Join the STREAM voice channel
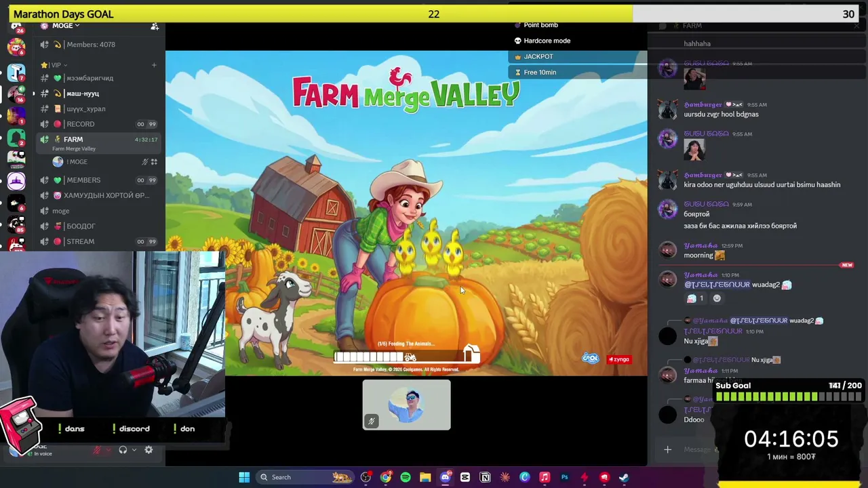Image resolution: width=868 pixels, height=488 pixels. [98, 241]
